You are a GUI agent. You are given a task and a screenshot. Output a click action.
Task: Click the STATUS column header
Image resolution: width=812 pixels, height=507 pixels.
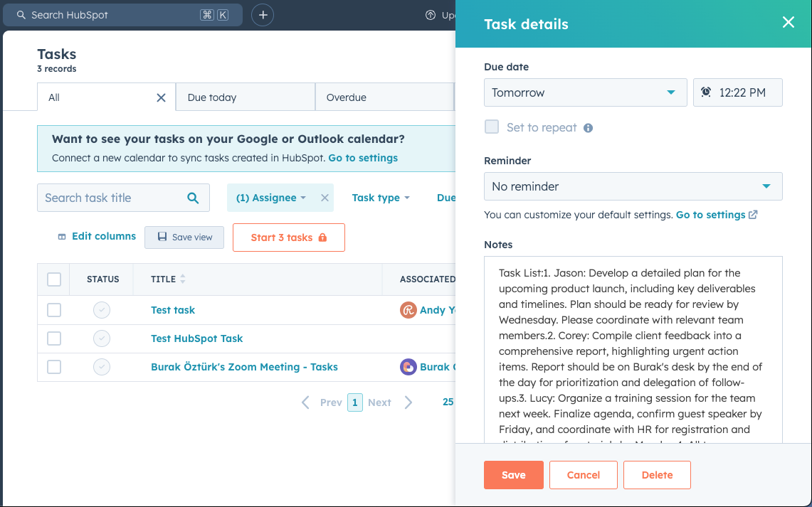point(103,279)
